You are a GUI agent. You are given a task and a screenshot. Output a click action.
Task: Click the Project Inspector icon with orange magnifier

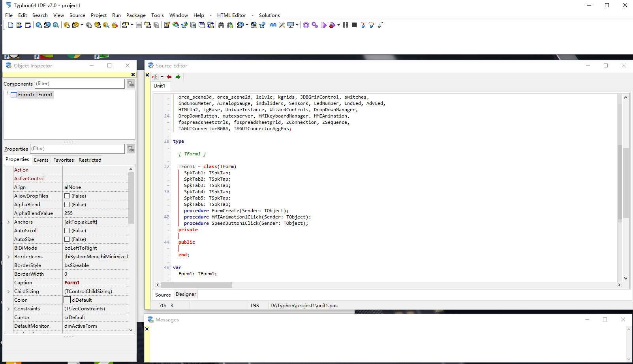point(106,25)
